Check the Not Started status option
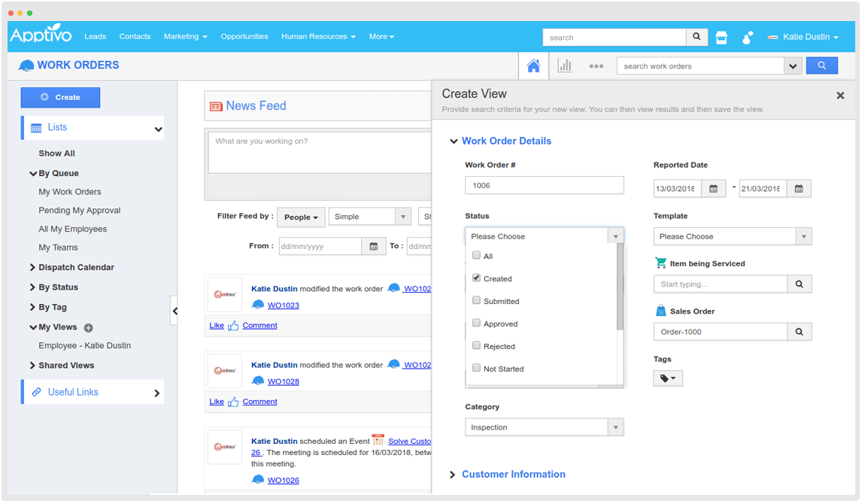Viewport: 865px width, 504px height. pos(478,369)
